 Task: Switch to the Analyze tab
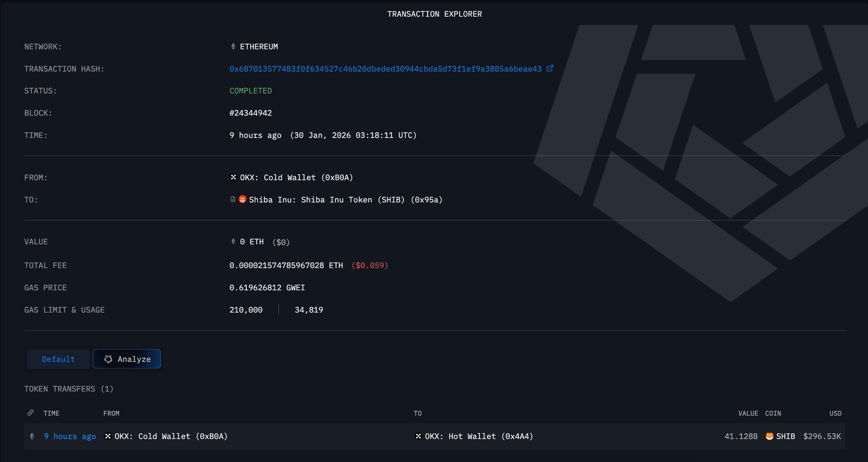pyautogui.click(x=127, y=359)
